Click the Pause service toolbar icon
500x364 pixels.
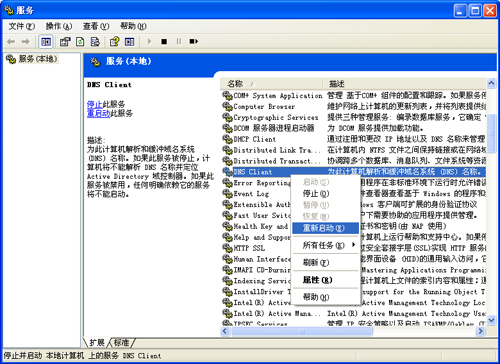[179, 42]
